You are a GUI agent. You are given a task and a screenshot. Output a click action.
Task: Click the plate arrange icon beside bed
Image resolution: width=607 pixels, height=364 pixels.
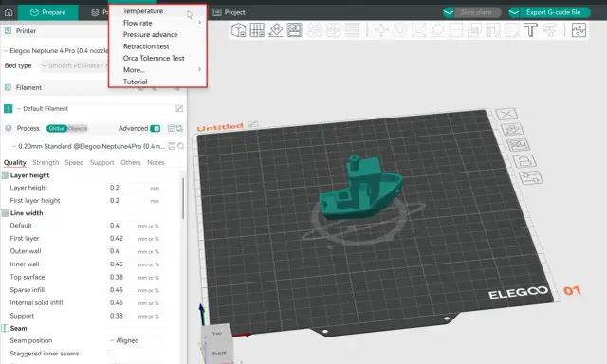click(x=518, y=145)
